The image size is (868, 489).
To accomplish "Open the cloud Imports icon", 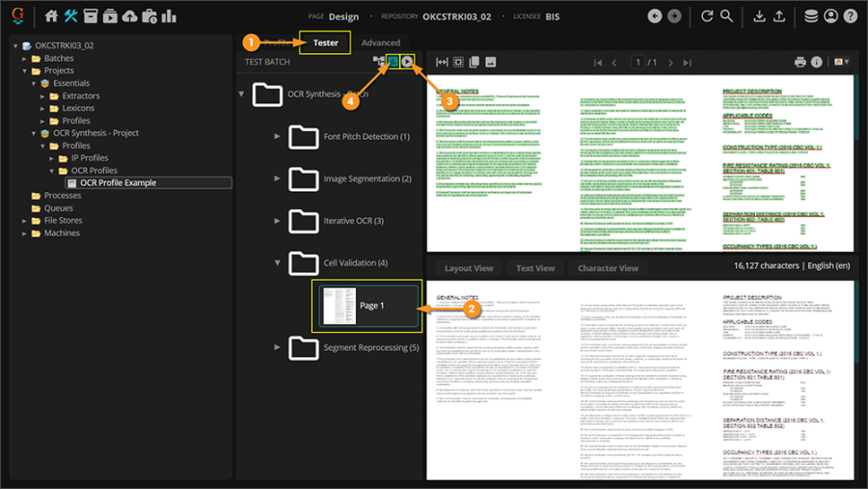I will click(x=129, y=16).
